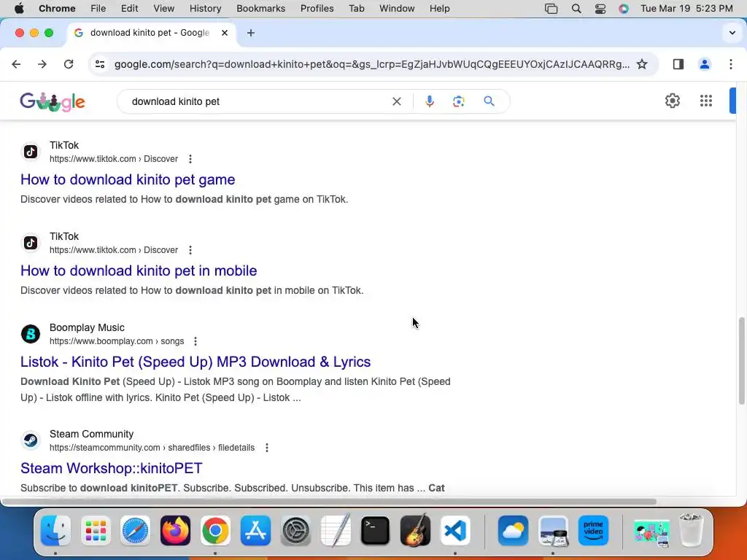Open the File menu
747x560 pixels.
coord(98,8)
